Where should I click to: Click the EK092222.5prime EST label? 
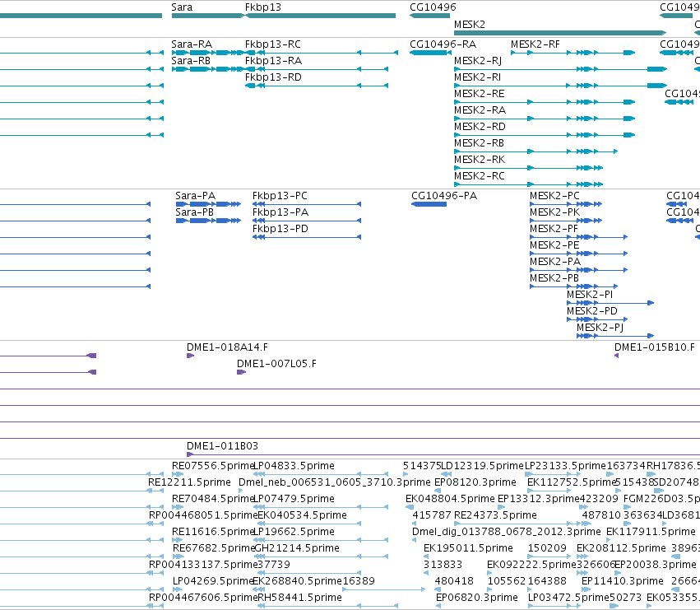click(x=531, y=565)
